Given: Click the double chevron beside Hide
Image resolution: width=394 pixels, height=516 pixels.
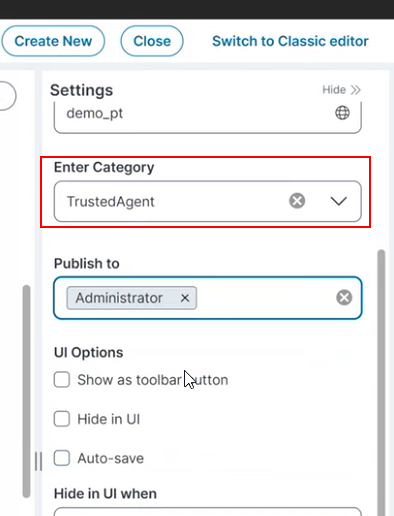Looking at the screenshot, I should click(x=355, y=90).
